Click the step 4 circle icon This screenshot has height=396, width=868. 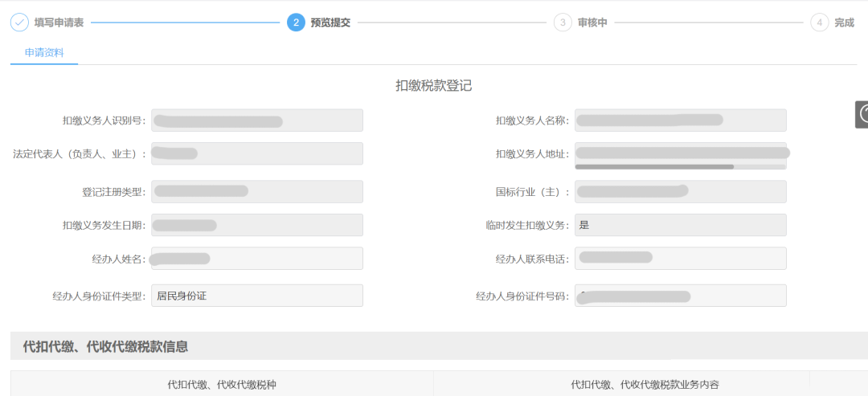tap(819, 22)
